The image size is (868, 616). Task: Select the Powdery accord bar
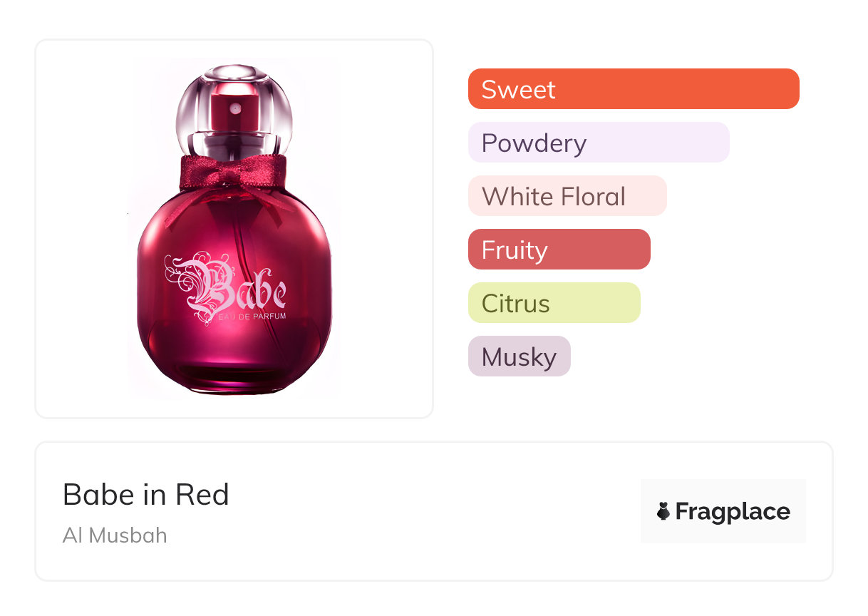point(599,143)
